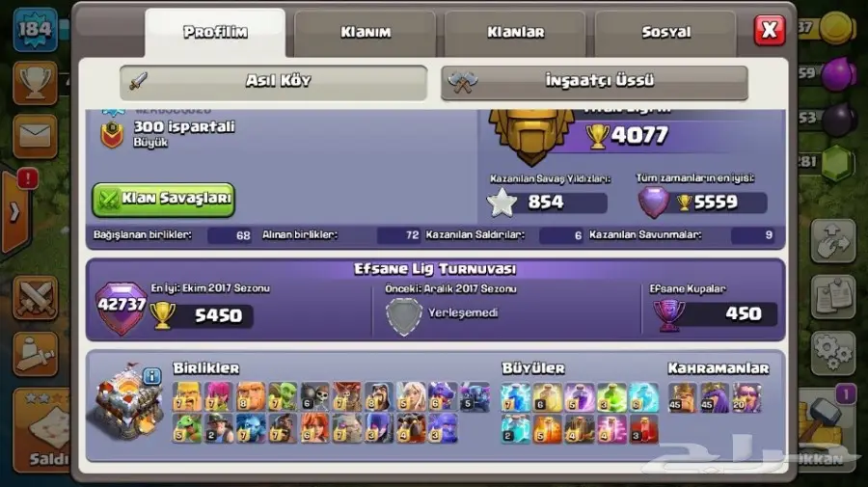Switch to the Klanım tab
The height and width of the screenshot is (487, 868).
coord(366,33)
